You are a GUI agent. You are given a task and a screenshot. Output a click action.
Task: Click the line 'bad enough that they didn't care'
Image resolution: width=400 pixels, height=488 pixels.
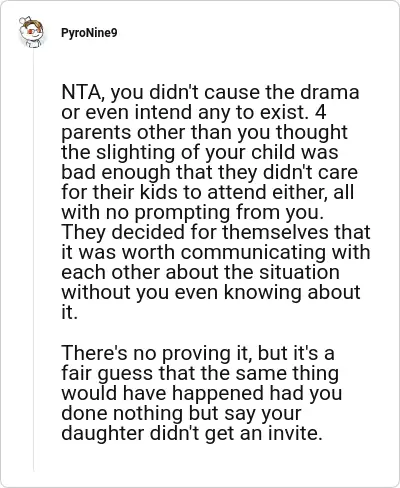[209, 172]
